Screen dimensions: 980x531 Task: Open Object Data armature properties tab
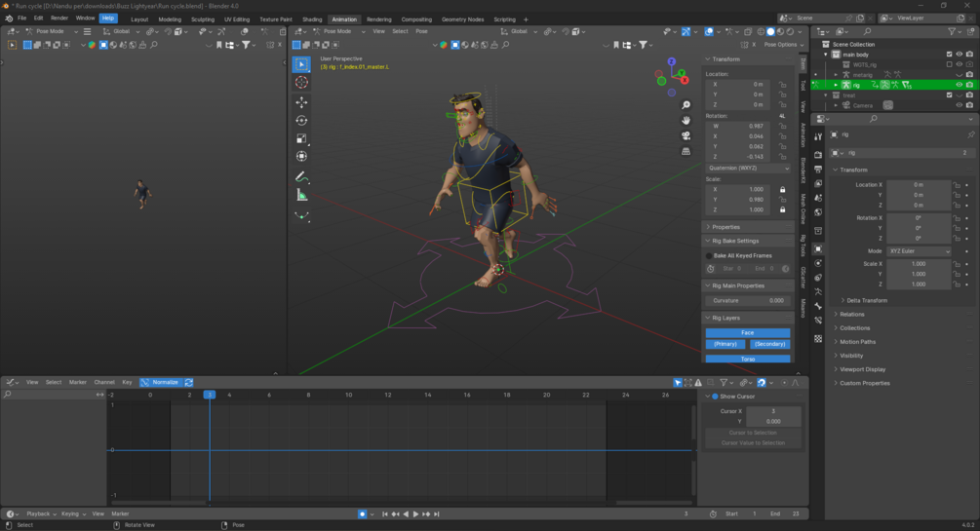point(818,291)
